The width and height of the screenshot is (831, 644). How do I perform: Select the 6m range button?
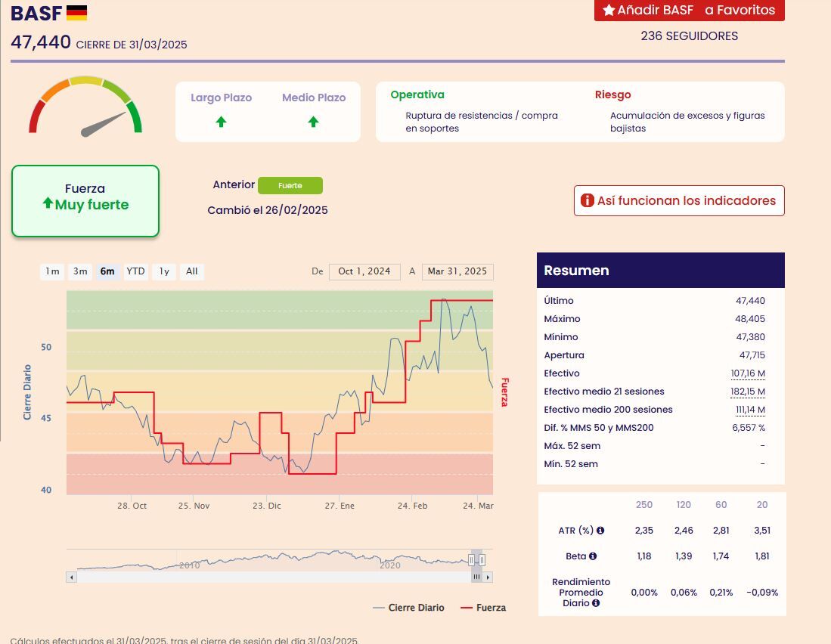[107, 271]
